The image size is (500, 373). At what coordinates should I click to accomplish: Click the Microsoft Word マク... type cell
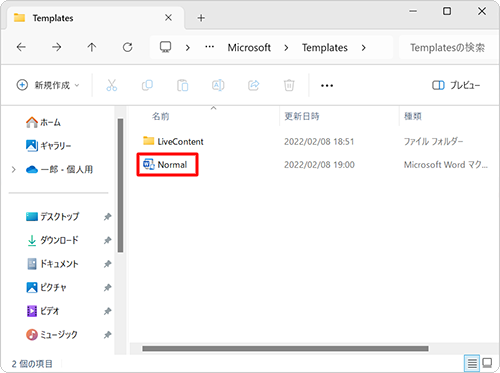point(446,165)
